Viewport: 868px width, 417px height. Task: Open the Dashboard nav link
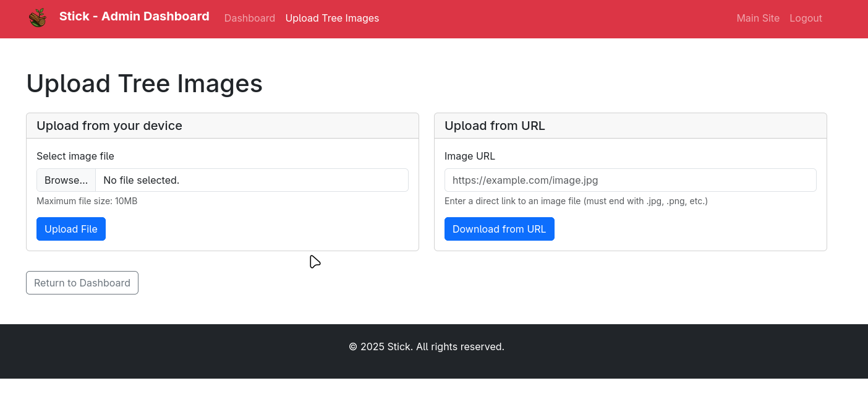249,19
